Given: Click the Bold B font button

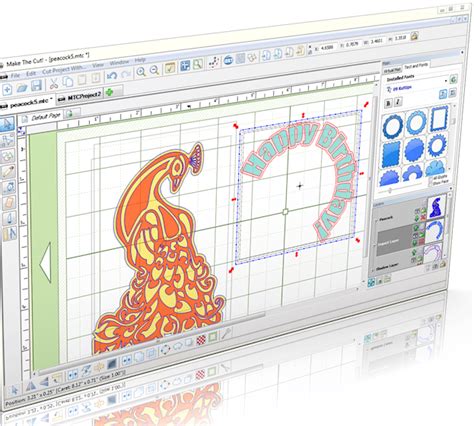Looking at the screenshot, I should (388, 103).
